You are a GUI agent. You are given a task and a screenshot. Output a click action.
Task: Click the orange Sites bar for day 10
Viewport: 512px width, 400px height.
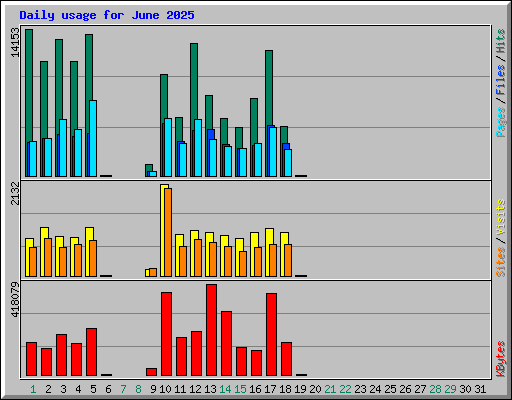click(x=168, y=232)
